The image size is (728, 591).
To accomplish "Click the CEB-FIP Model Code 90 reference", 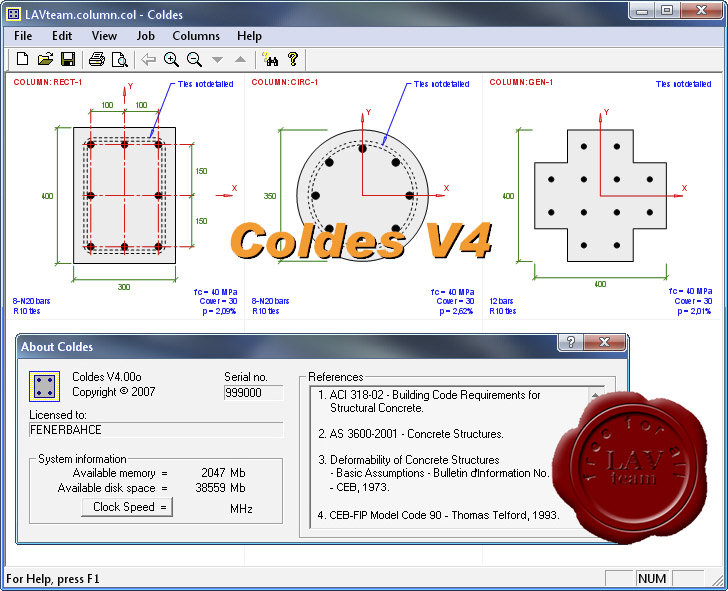I will 439,515.
